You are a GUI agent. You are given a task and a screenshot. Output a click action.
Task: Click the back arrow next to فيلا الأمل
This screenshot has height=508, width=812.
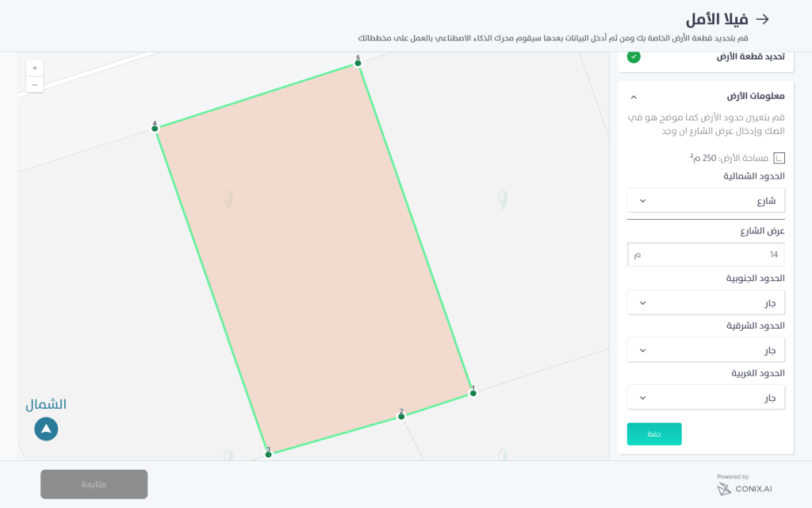point(762,19)
